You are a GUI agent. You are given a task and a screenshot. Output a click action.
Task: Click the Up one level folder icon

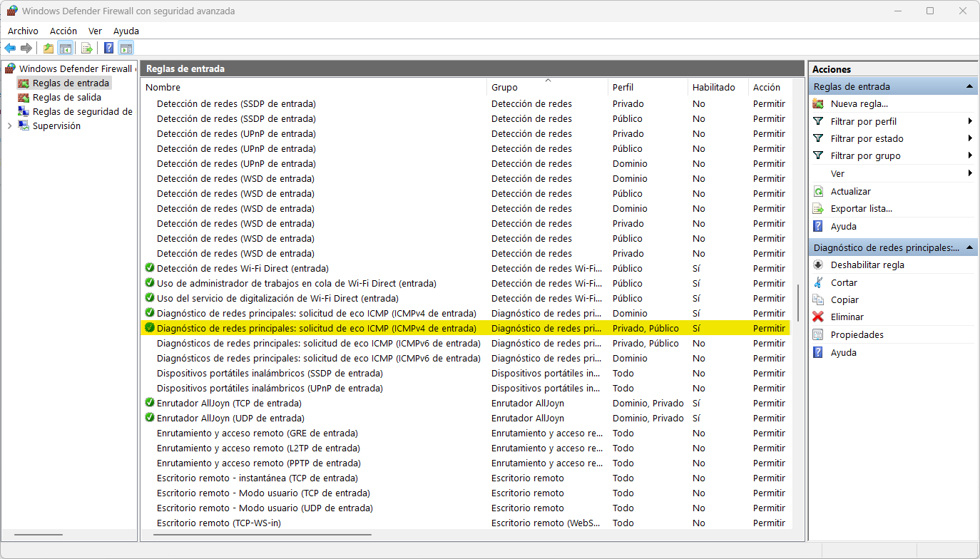(49, 48)
